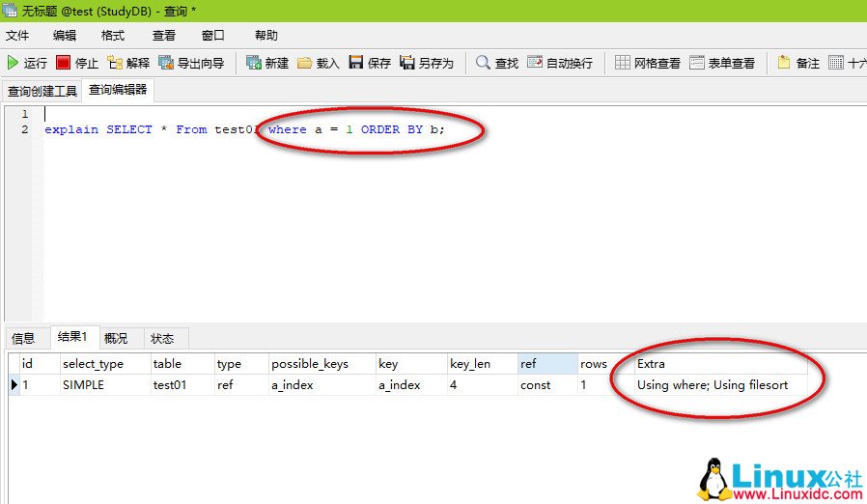Click the Save (保存) floppy icon
This screenshot has width=867, height=504.
356,63
